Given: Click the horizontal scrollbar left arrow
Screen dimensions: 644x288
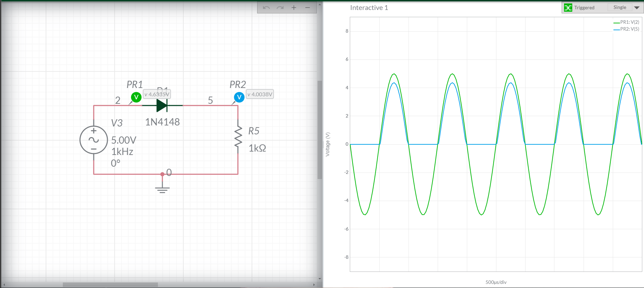Looking at the screenshot, I should tap(4, 285).
